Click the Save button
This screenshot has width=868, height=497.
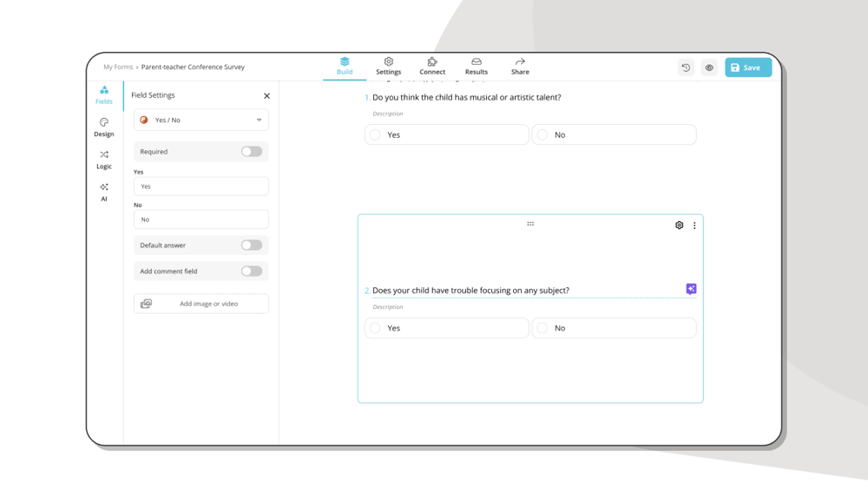[747, 68]
